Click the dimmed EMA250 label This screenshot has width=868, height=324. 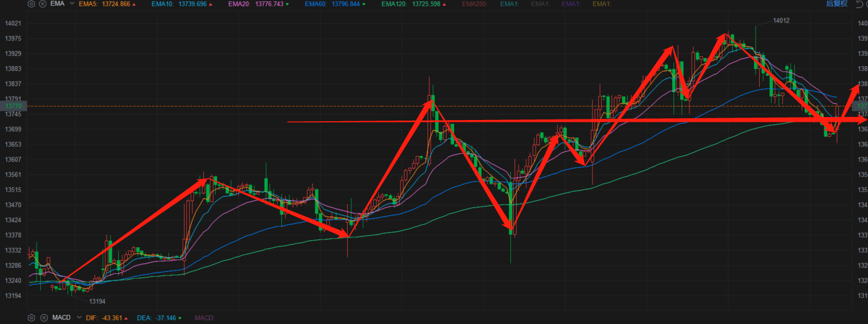[x=474, y=4]
